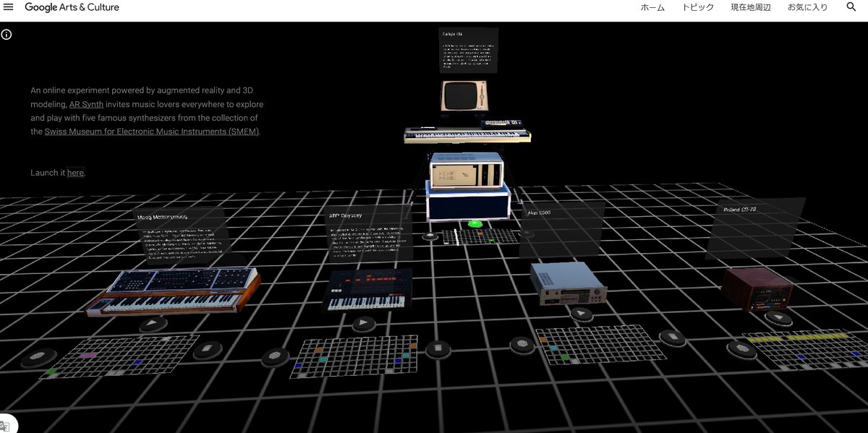Play the Moog Memorymoog sequence
Screen dimensions: 868x433
coord(153,324)
